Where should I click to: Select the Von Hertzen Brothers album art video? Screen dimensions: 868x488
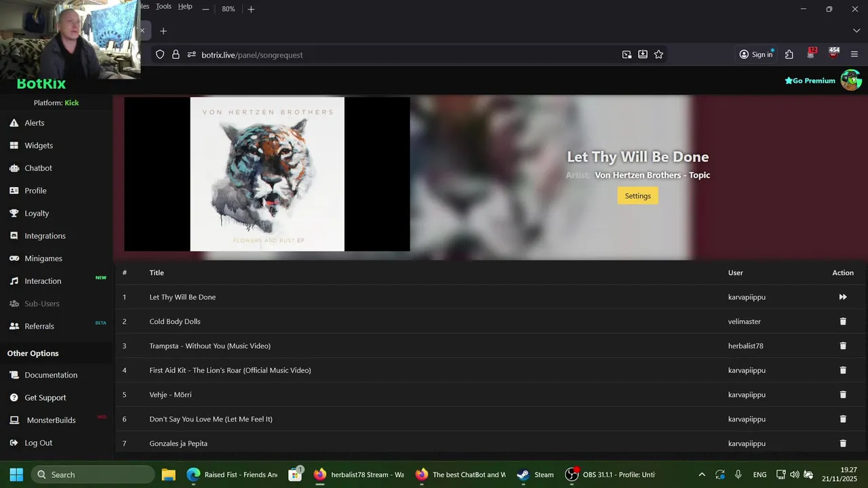click(267, 174)
